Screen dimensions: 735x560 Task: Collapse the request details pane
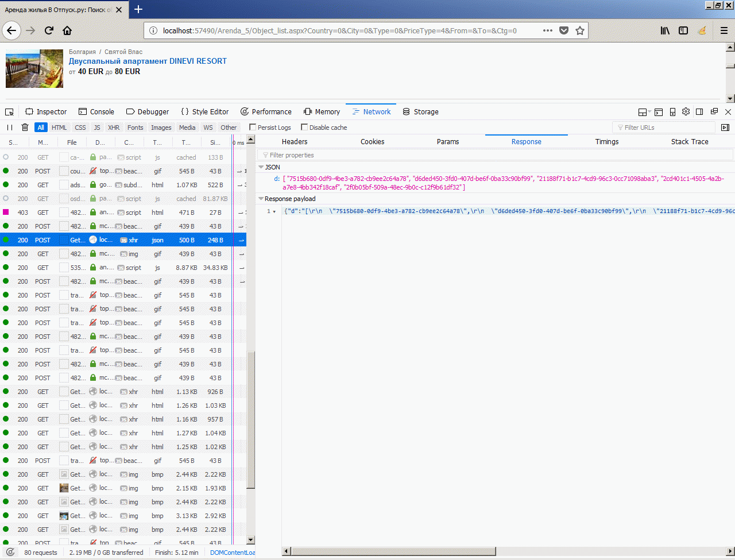(725, 128)
